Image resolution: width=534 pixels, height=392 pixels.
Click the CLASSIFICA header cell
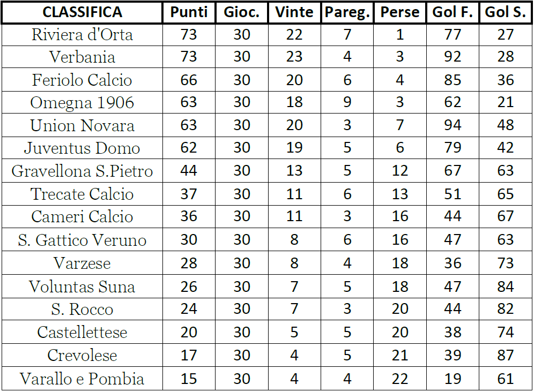pyautogui.click(x=82, y=13)
